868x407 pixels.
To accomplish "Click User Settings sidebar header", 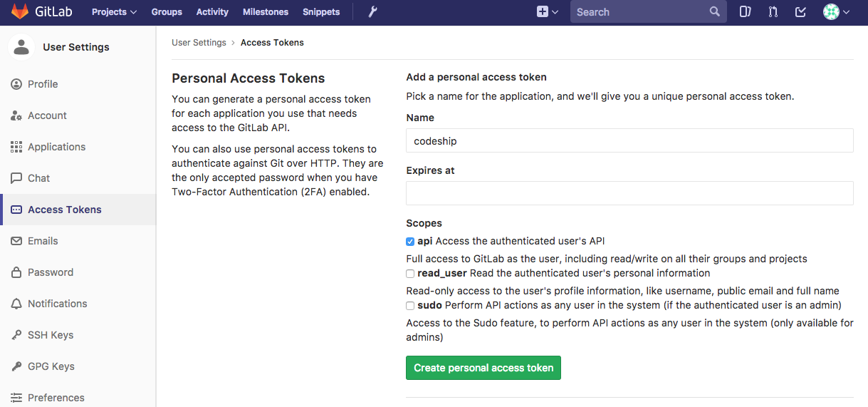I will [x=76, y=47].
